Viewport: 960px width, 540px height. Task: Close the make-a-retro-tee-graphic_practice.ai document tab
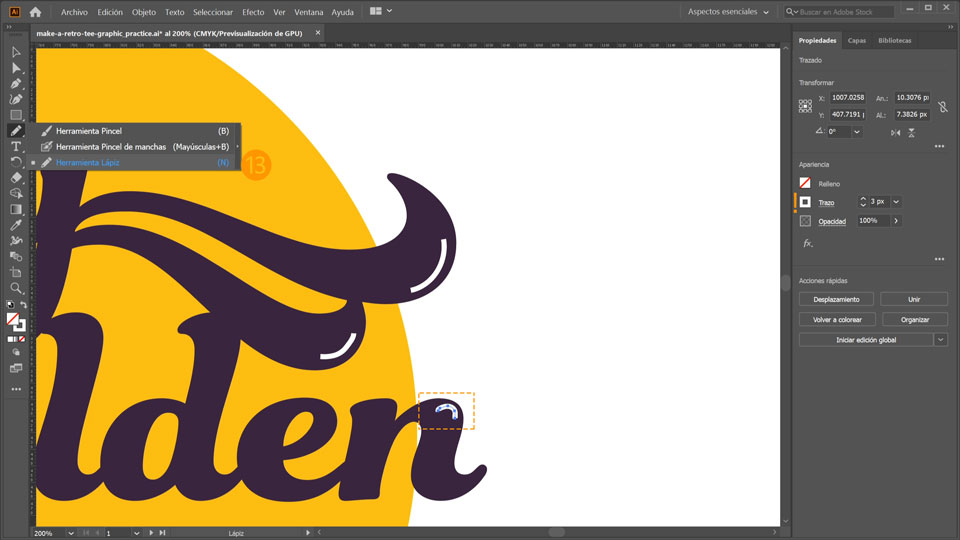pyautogui.click(x=318, y=33)
